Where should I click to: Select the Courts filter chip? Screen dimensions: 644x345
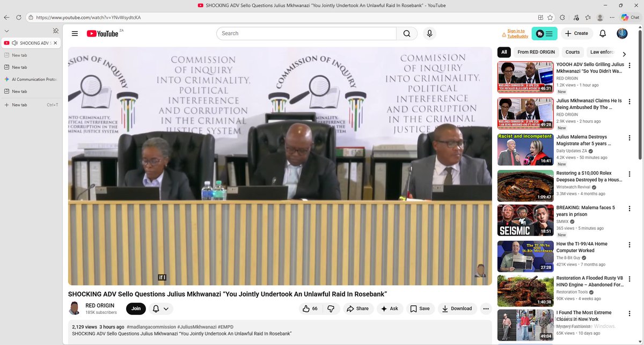[x=573, y=52]
